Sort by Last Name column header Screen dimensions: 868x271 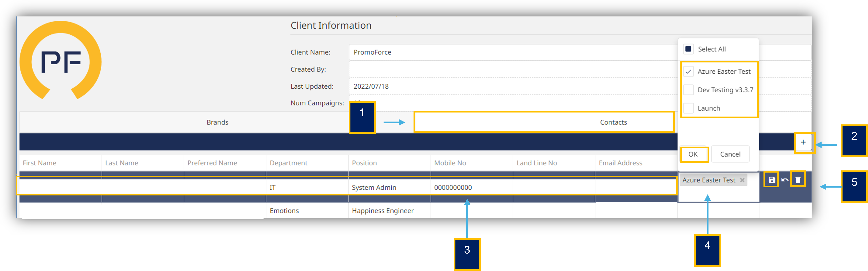143,163
